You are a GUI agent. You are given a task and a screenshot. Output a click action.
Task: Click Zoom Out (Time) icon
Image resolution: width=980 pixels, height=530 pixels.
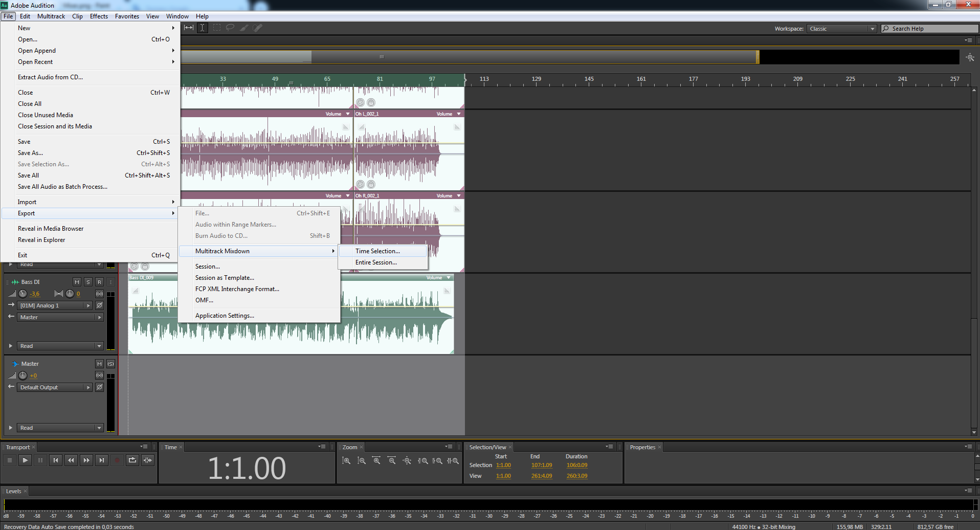pos(392,460)
